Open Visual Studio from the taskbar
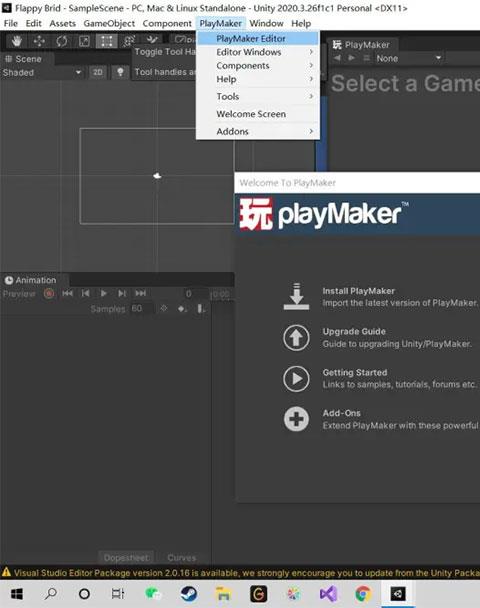 pyautogui.click(x=328, y=594)
